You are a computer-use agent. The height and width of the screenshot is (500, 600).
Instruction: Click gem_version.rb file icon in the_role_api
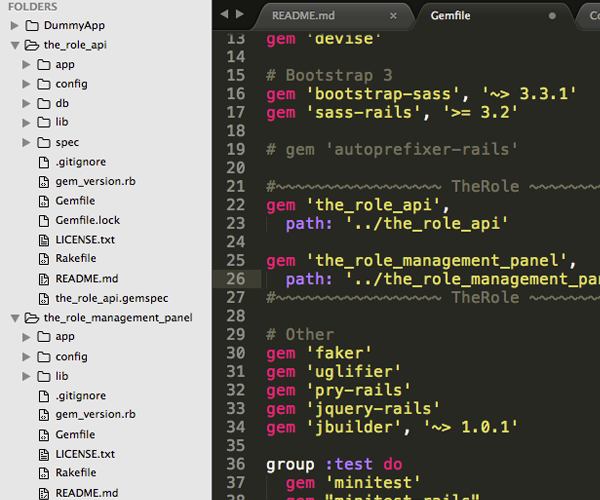44,182
